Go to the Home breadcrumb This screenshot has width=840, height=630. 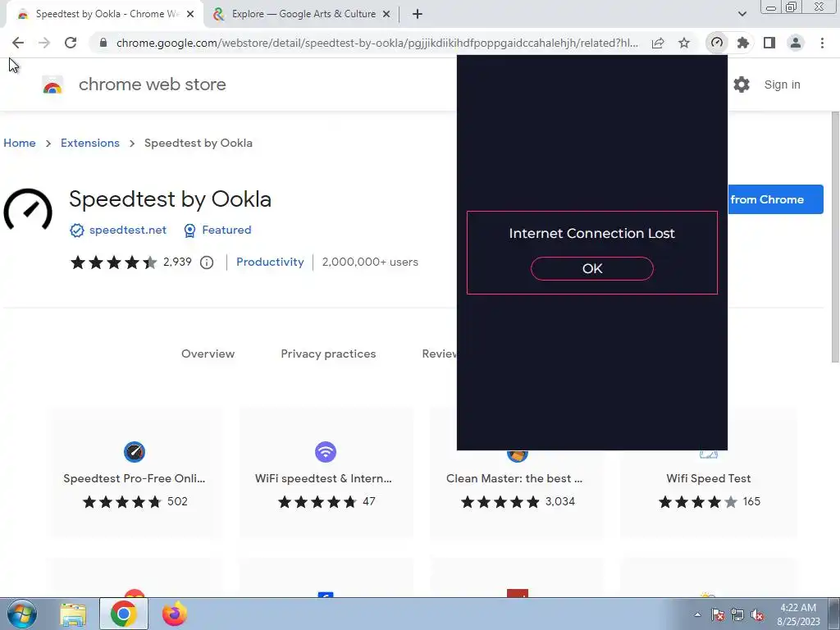click(x=20, y=143)
